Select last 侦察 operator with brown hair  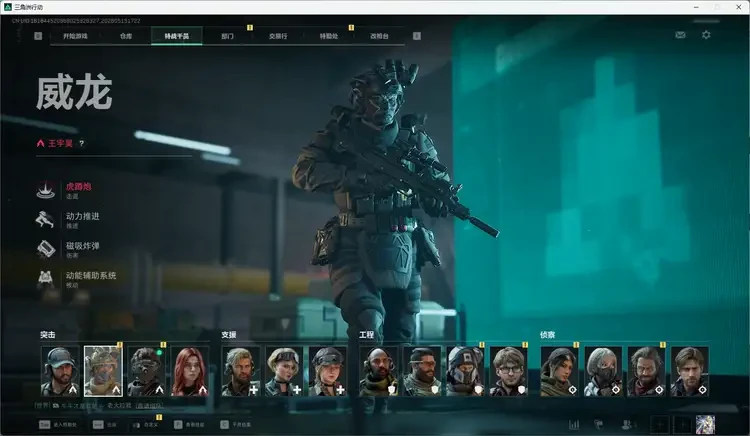point(689,371)
